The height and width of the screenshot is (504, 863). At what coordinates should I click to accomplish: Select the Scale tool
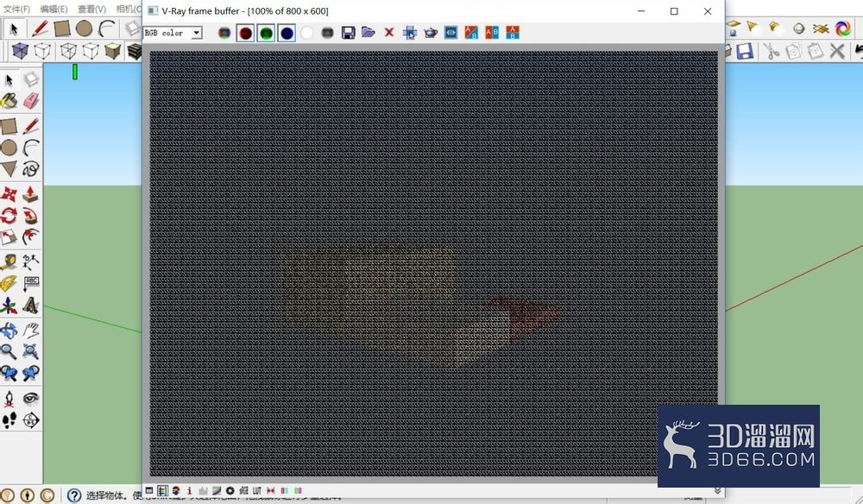(x=9, y=237)
